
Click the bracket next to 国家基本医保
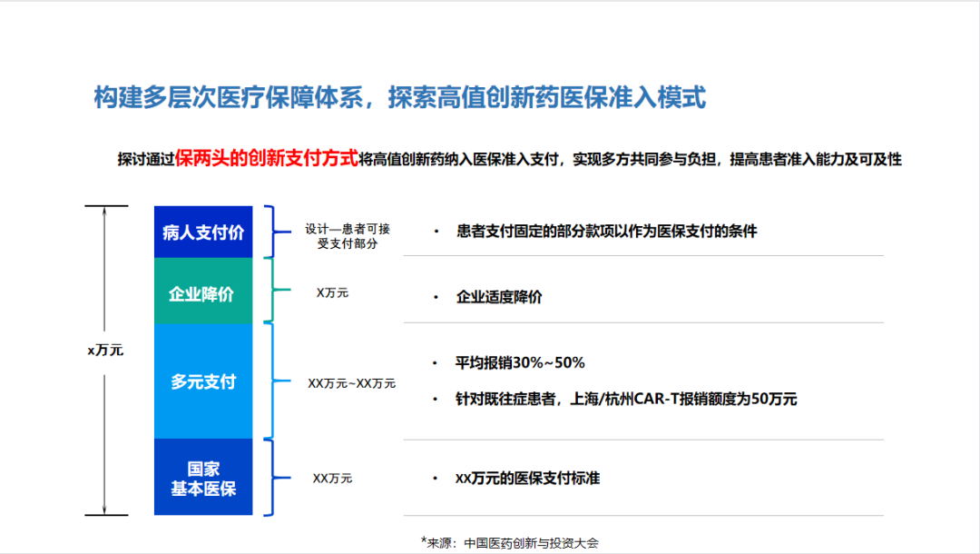(269, 478)
